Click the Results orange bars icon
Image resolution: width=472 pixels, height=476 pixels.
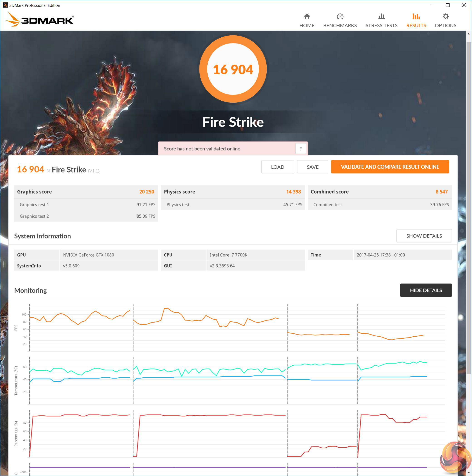(416, 17)
